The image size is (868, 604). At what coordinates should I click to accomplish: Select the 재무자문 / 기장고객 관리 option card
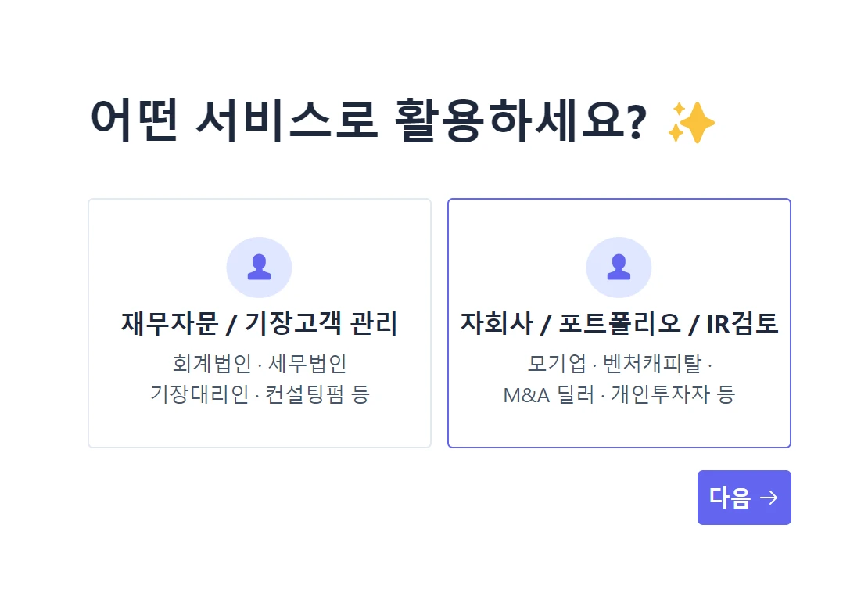(260, 323)
